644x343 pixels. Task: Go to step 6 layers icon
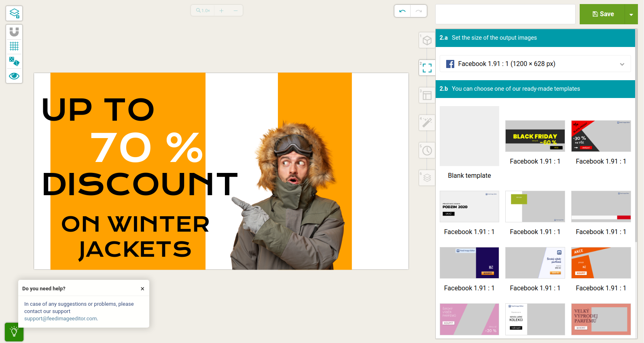click(427, 178)
